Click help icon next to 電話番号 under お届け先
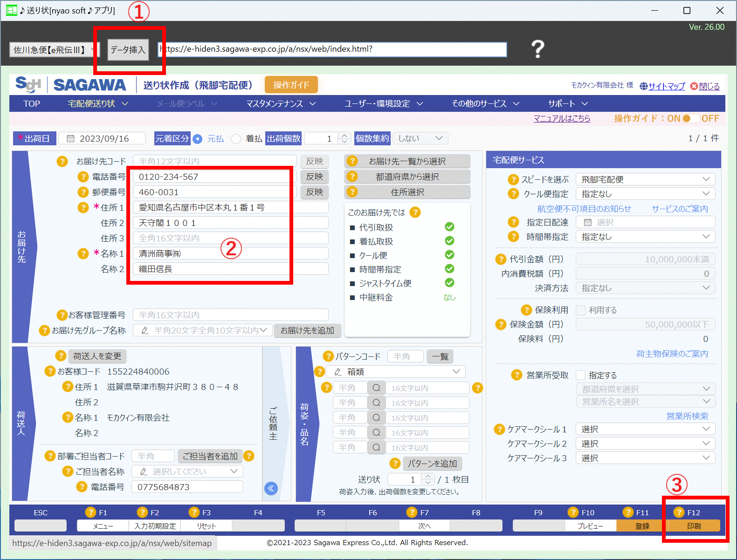This screenshot has height=560, width=737. (x=83, y=177)
